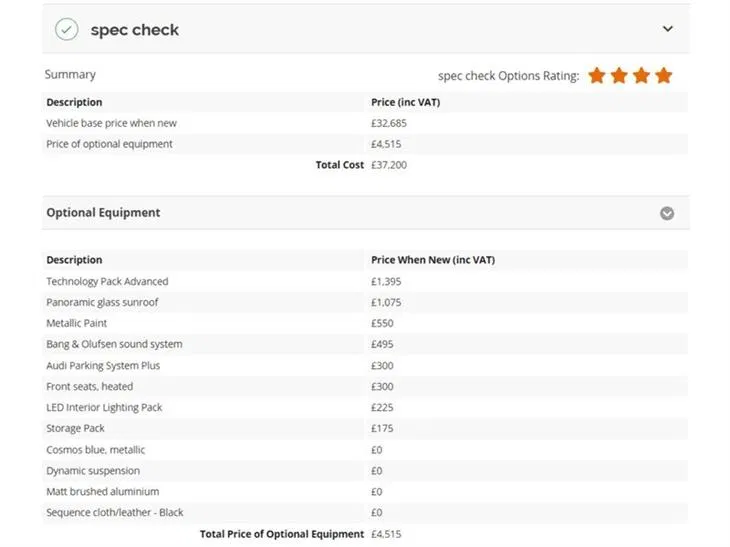
Task: Collapse the spec check section chevron
Action: point(668,29)
